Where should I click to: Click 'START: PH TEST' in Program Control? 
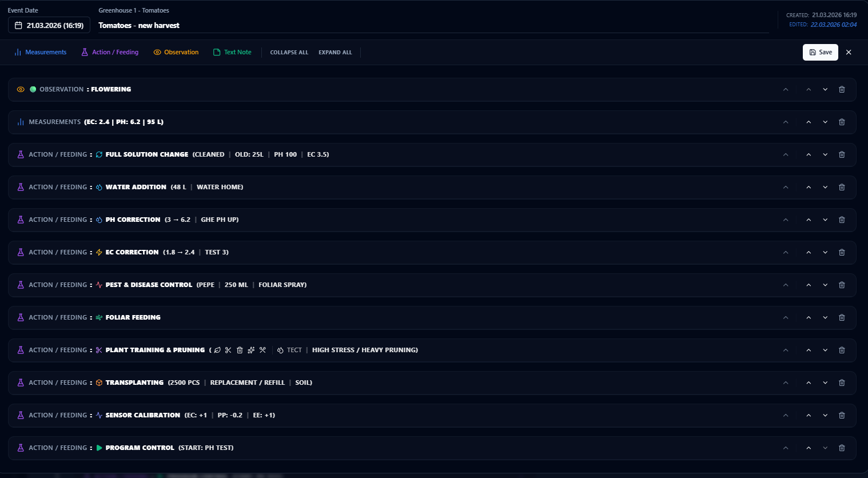206,448
